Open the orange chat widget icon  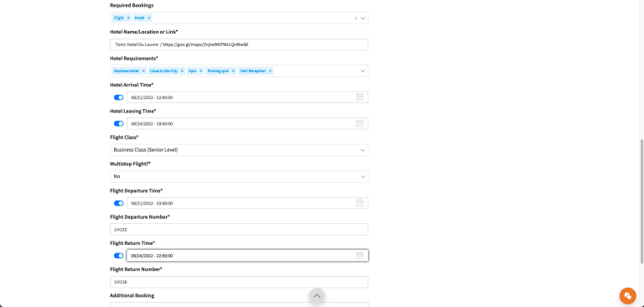coord(627,296)
